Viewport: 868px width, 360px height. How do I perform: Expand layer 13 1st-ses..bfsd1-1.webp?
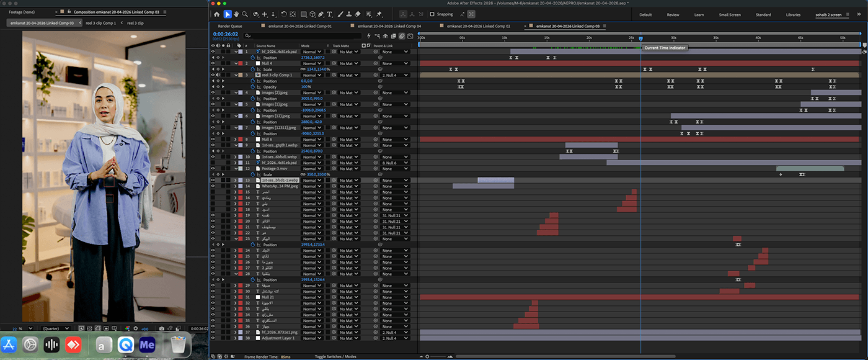coord(236,180)
